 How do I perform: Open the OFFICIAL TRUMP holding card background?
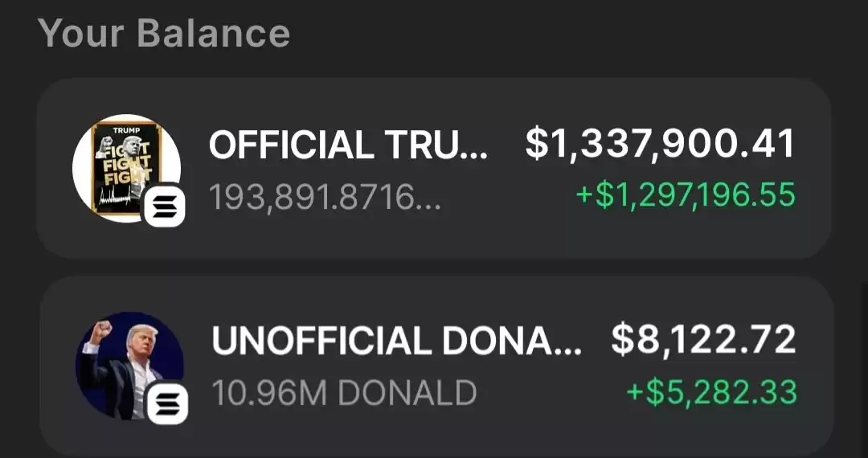coord(434,168)
